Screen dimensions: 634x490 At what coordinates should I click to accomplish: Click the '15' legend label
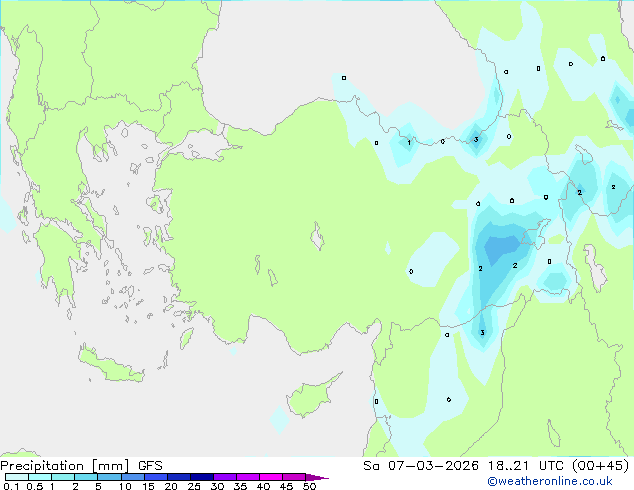(148, 486)
